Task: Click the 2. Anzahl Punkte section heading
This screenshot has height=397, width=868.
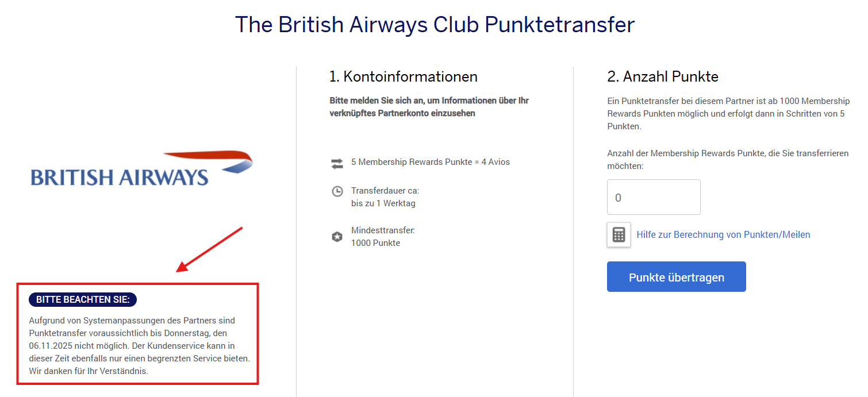Action: point(662,76)
